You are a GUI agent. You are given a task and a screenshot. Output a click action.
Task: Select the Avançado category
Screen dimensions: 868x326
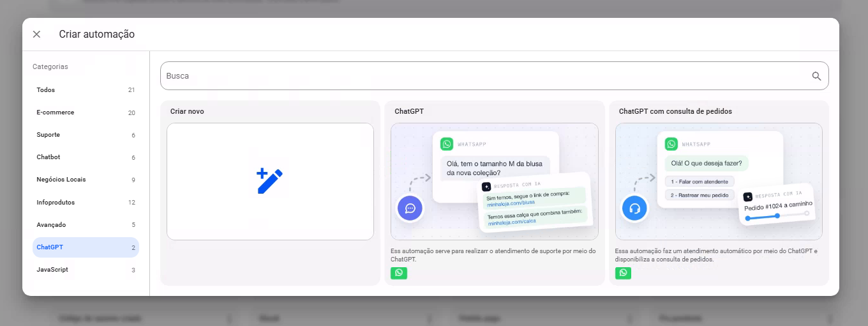tap(86, 225)
